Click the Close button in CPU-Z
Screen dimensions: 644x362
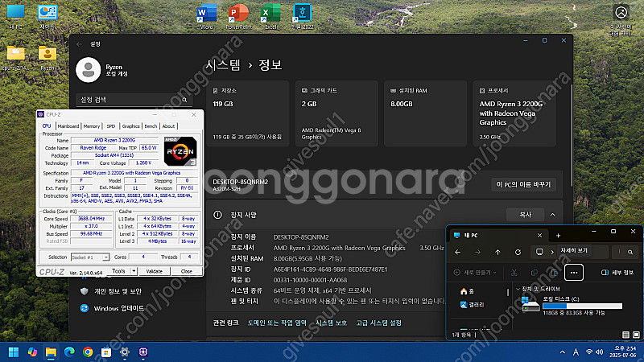coord(187,271)
